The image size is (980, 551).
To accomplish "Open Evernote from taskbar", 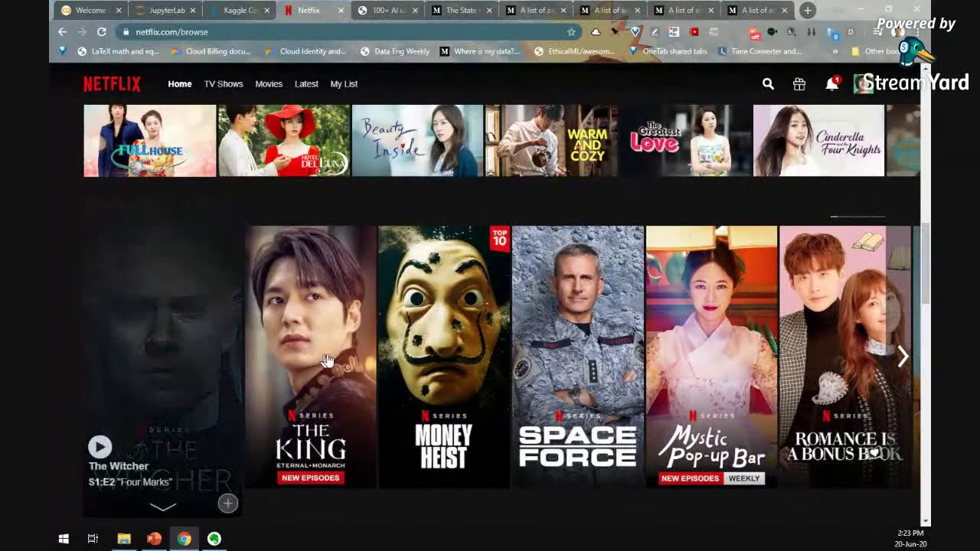I will 214,539.
